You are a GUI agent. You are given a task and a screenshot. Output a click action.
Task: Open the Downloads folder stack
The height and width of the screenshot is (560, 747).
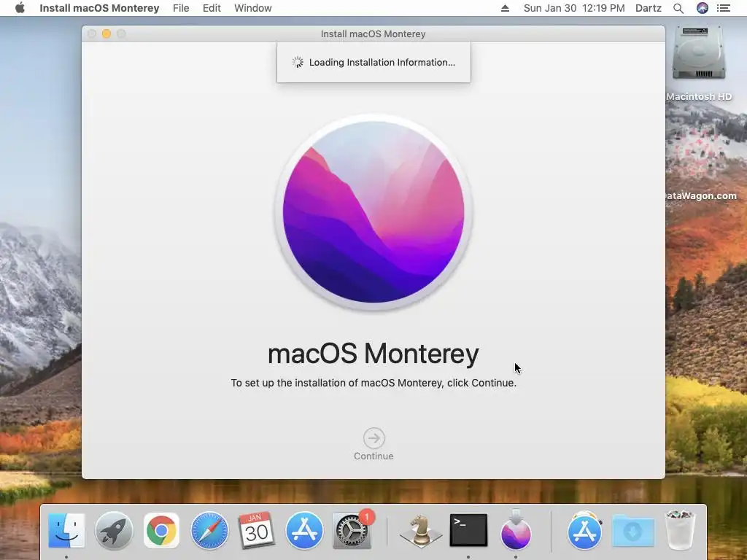633,531
